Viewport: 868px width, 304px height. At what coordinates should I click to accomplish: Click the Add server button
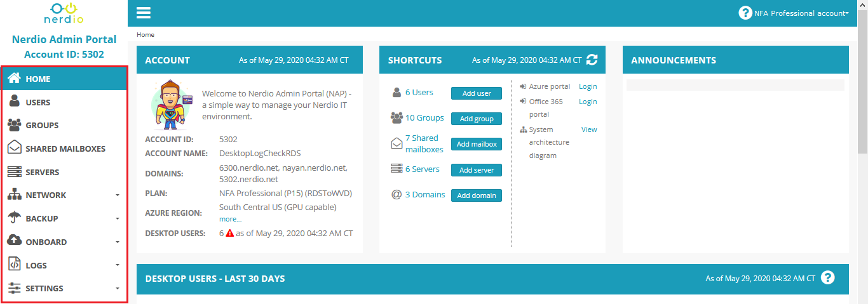tap(477, 170)
